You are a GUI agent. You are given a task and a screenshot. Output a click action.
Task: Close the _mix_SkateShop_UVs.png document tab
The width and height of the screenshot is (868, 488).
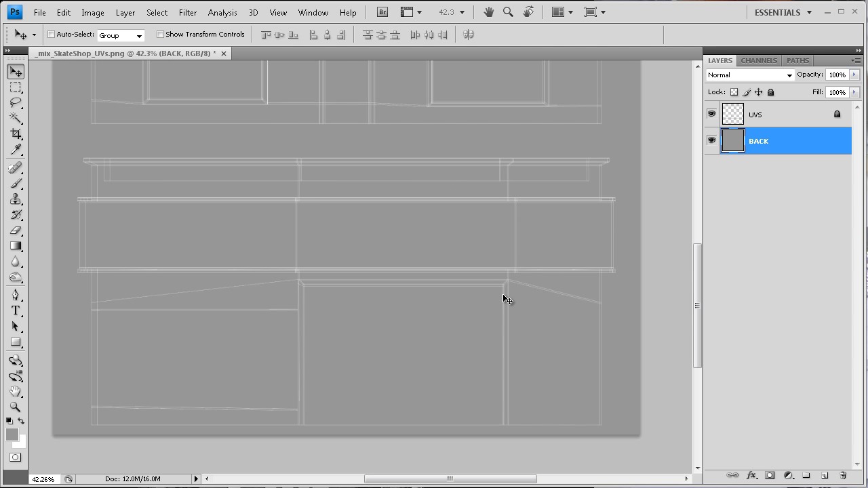pos(224,54)
